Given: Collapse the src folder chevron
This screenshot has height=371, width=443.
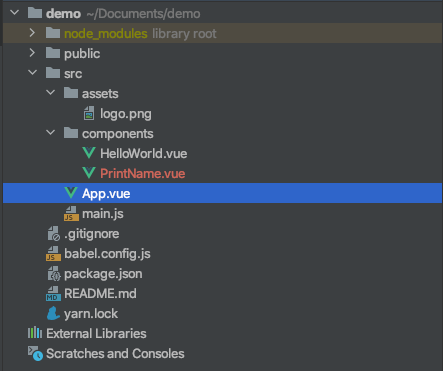Looking at the screenshot, I should (x=32, y=72).
